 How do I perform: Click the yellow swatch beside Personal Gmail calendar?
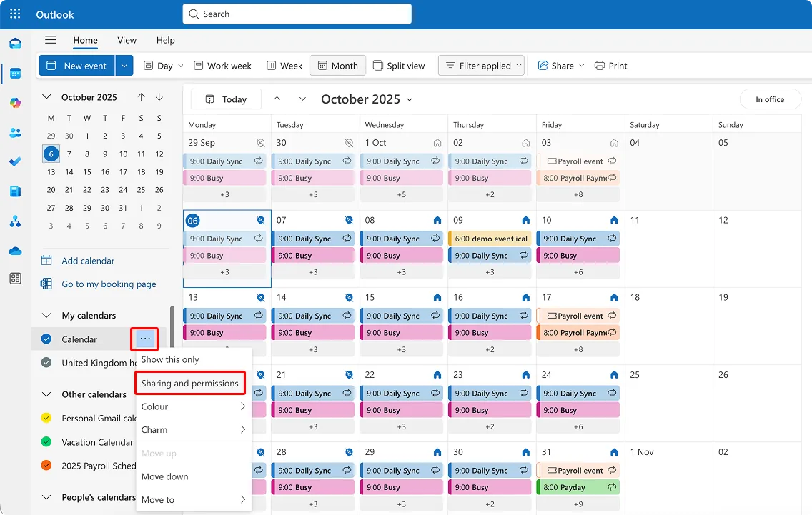coord(46,418)
